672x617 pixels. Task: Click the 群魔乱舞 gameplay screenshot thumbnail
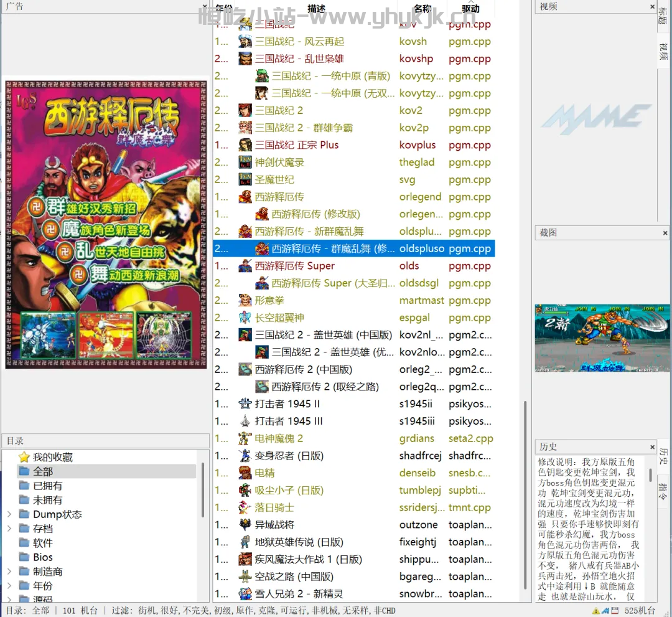click(602, 337)
